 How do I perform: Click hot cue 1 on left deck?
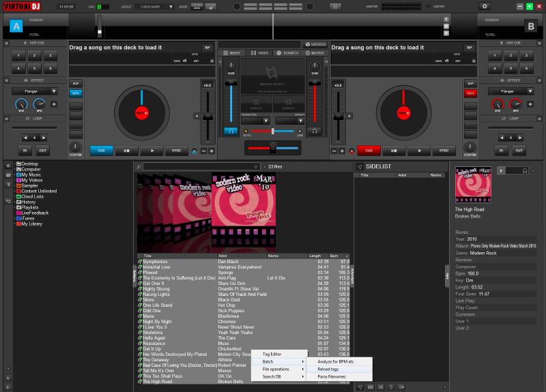pyautogui.click(x=19, y=55)
